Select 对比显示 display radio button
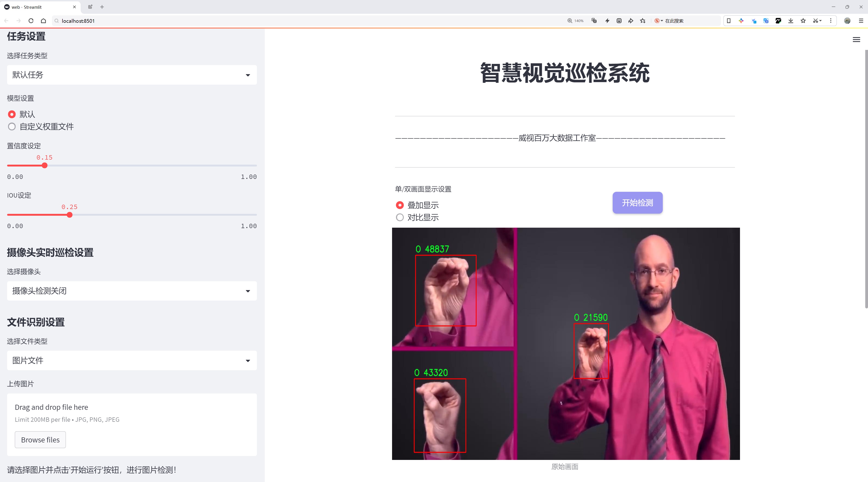Image resolution: width=868 pixels, height=482 pixels. pos(400,217)
